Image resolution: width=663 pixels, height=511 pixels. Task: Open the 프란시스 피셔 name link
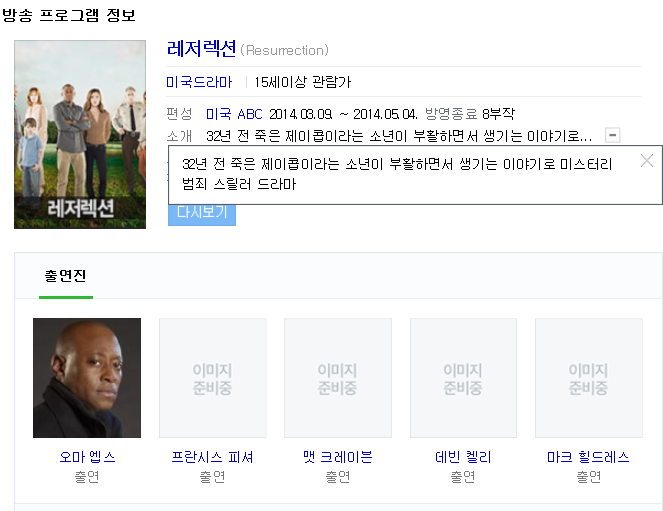pos(213,457)
